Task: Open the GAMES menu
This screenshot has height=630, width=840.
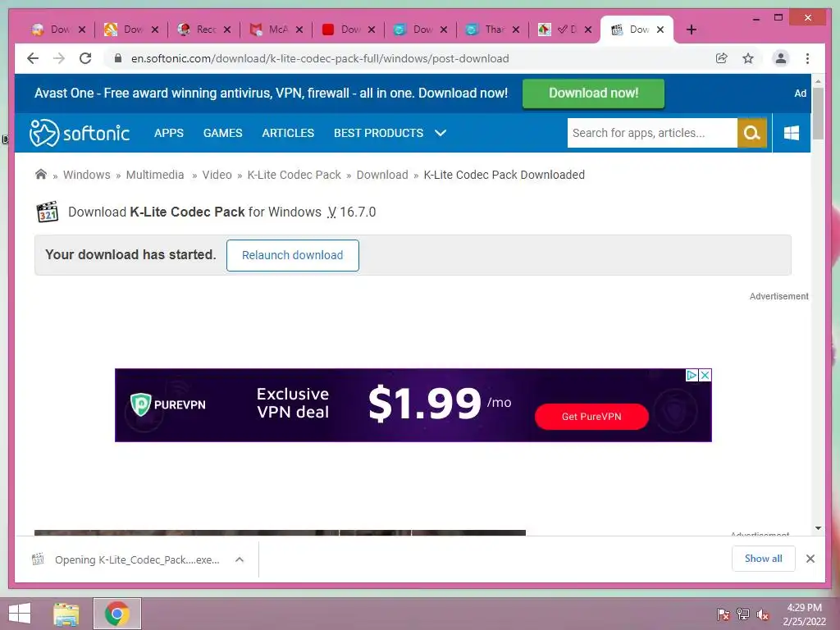Action: pos(223,133)
